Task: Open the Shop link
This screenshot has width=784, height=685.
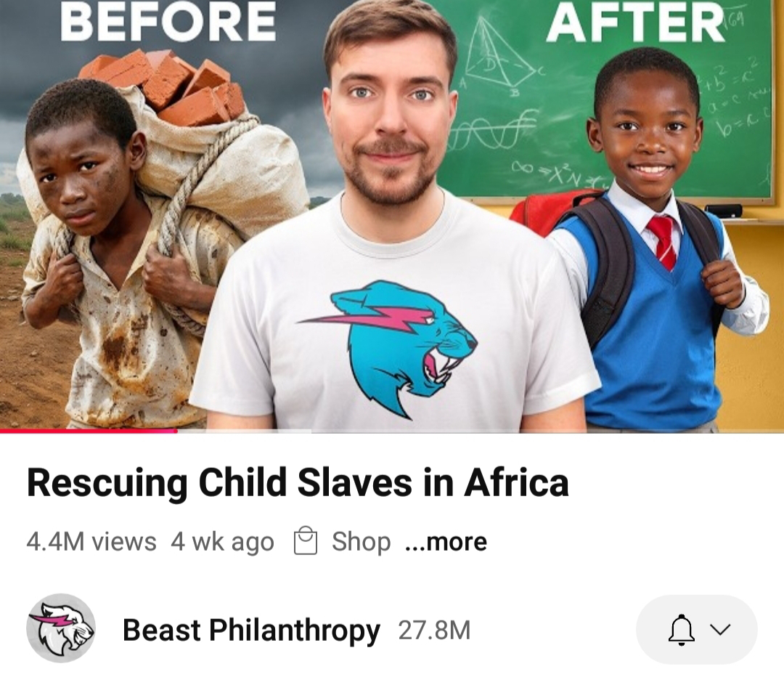Action: pos(361,541)
